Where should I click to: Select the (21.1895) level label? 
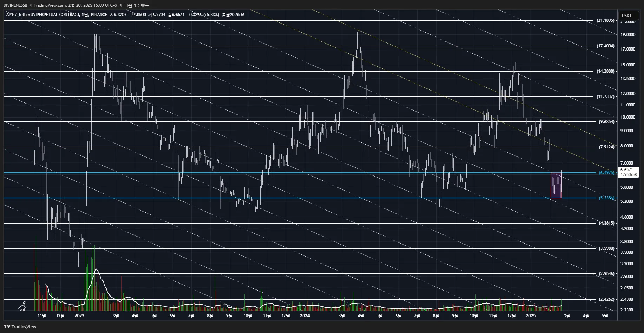[x=606, y=20]
